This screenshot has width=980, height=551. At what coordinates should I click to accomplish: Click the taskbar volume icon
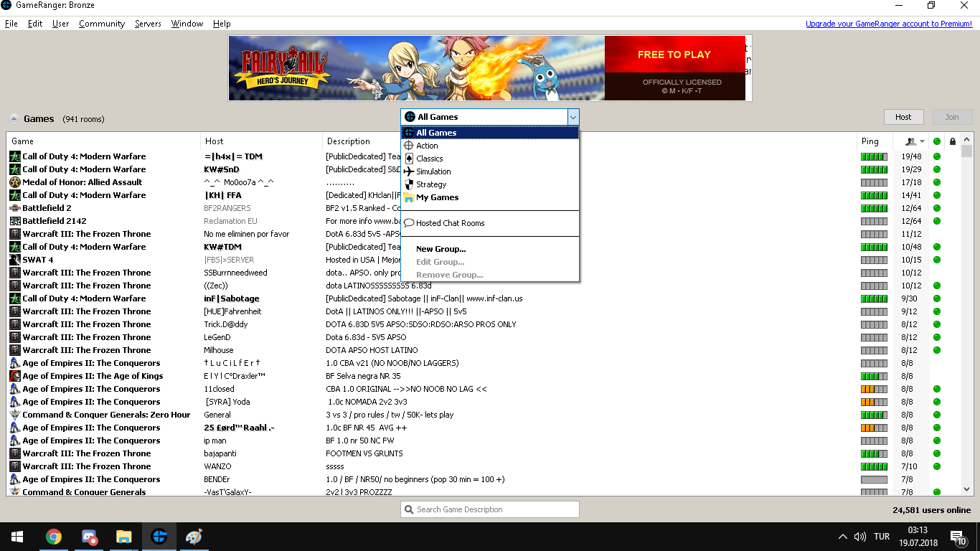point(859,537)
